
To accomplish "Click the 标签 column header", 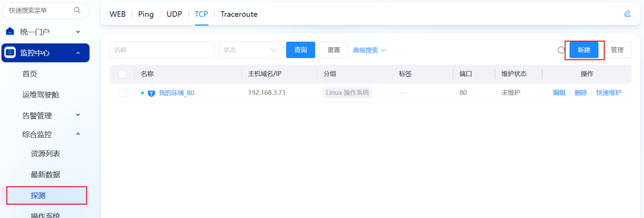I will point(405,74).
